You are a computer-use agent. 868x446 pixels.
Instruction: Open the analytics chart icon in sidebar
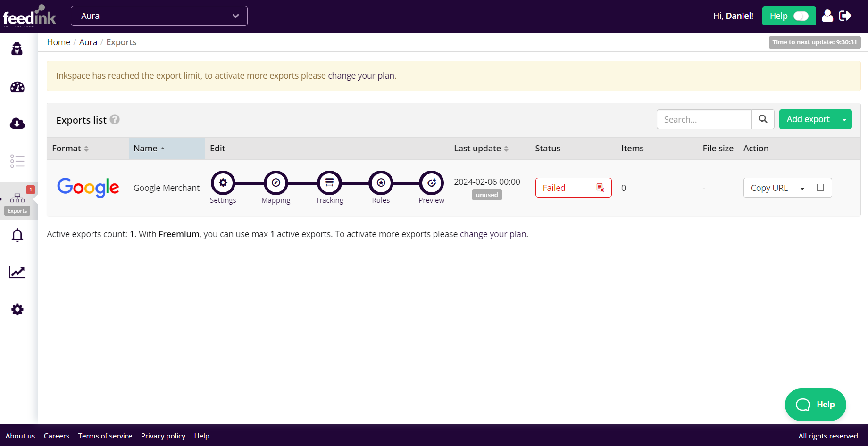(17, 272)
